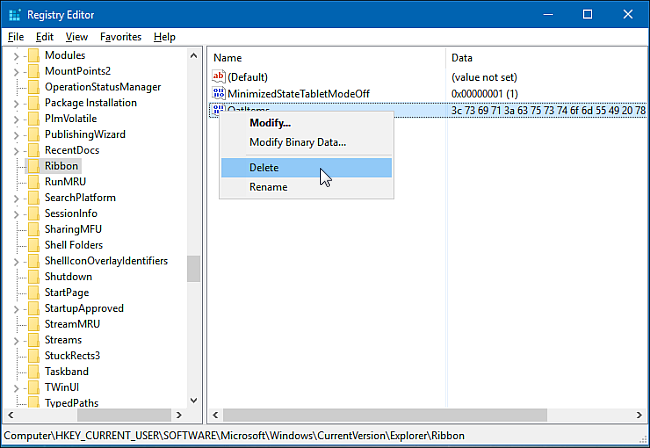Image resolution: width=650 pixels, height=448 pixels.
Task: Expand the MountPoints2 key
Action: coord(16,72)
